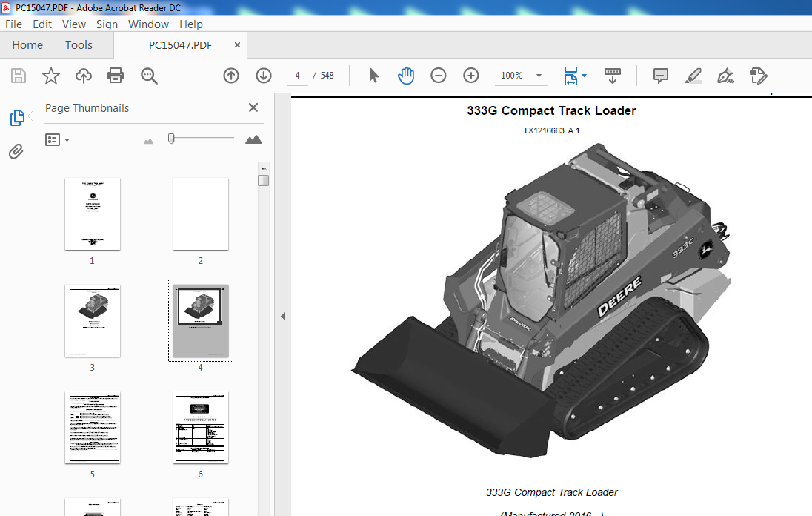
Task: Click the cloud upload icon
Action: coord(84,76)
